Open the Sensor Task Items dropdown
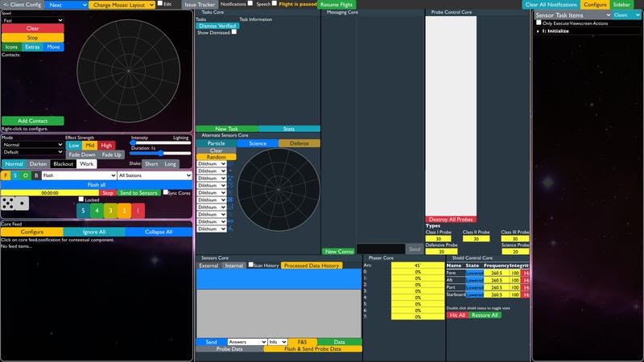This screenshot has width=644, height=362. pos(573,15)
